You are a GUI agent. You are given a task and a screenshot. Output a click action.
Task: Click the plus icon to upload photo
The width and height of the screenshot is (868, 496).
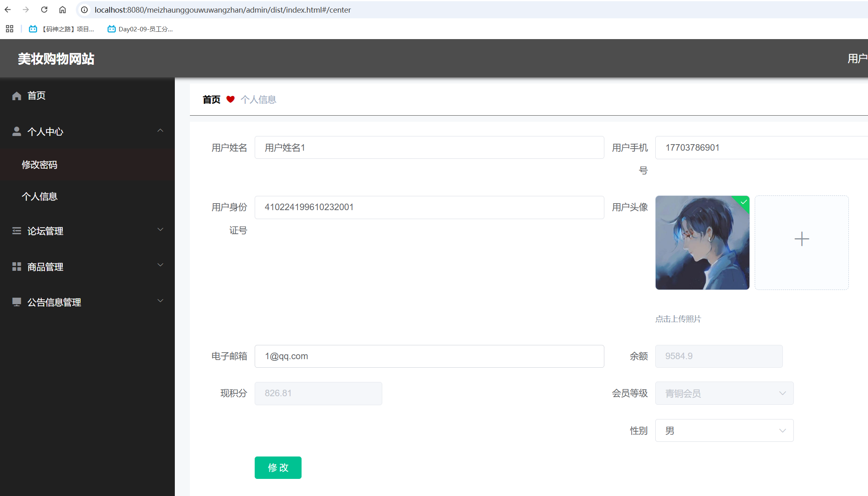point(801,239)
